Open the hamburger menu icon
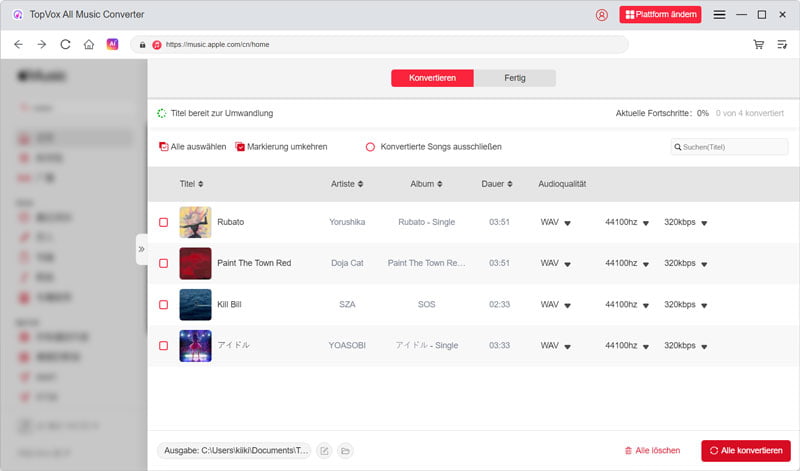 point(719,15)
